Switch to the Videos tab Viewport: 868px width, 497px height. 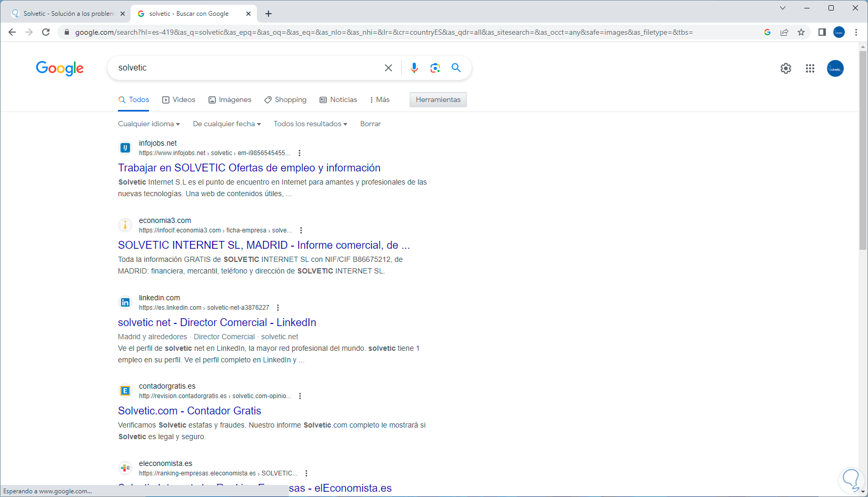pos(179,100)
